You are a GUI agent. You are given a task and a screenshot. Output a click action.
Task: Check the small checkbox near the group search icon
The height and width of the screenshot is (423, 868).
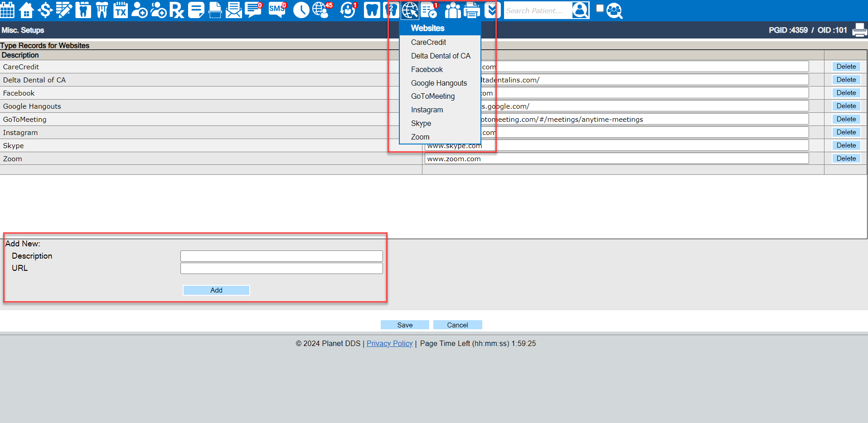(x=599, y=8)
